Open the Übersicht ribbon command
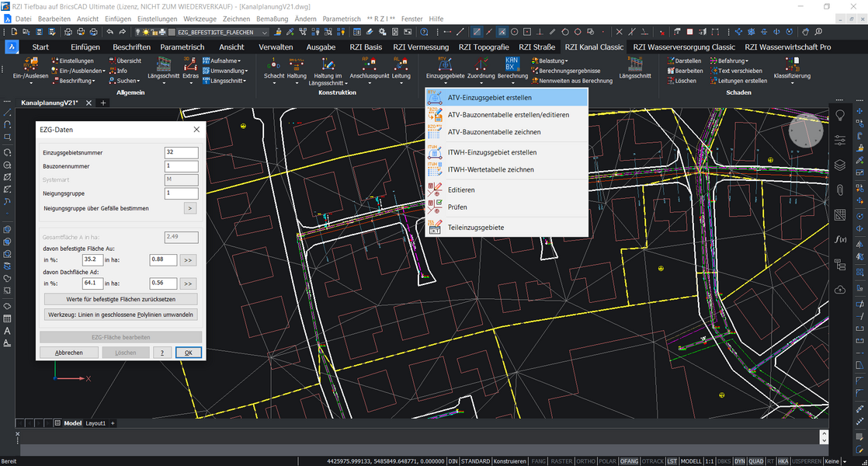868x466 pixels. 125,61
